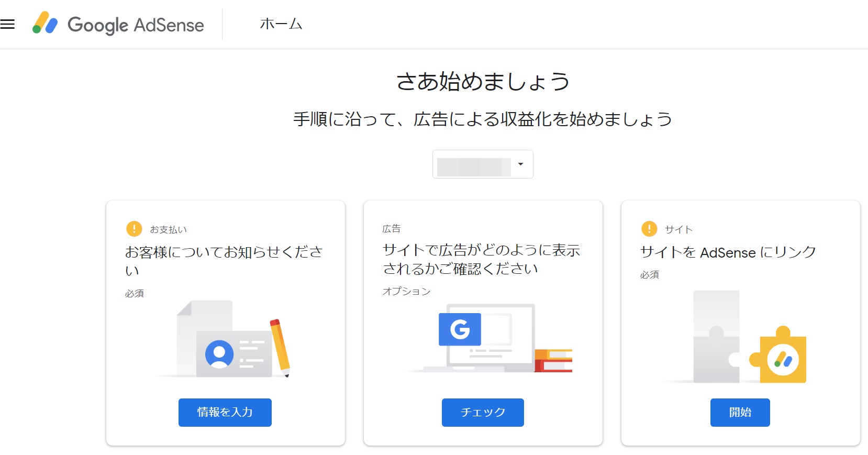The width and height of the screenshot is (868, 455).
Task: Click the yellow pencil illustration
Action: [280, 347]
